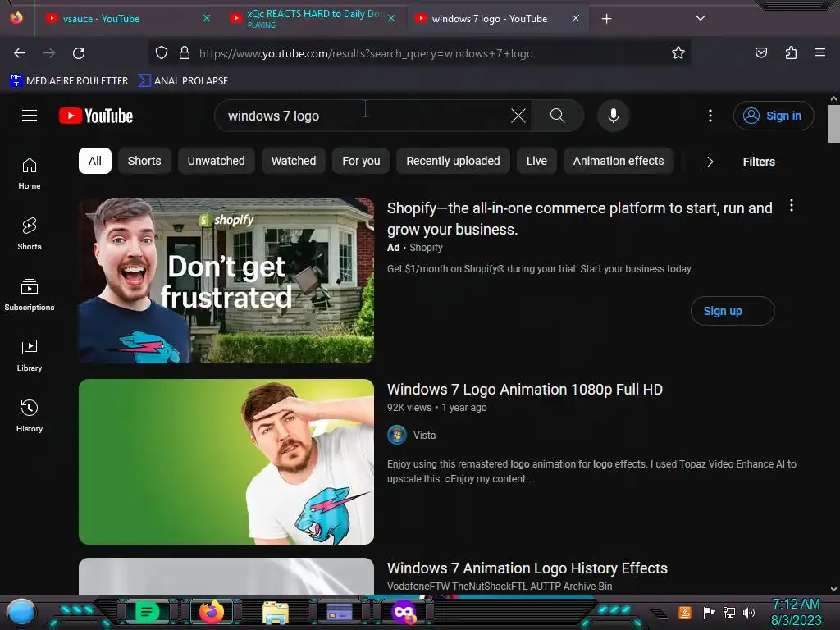Click the scrollbar down arrow
This screenshot has height=630, width=840.
833,589
